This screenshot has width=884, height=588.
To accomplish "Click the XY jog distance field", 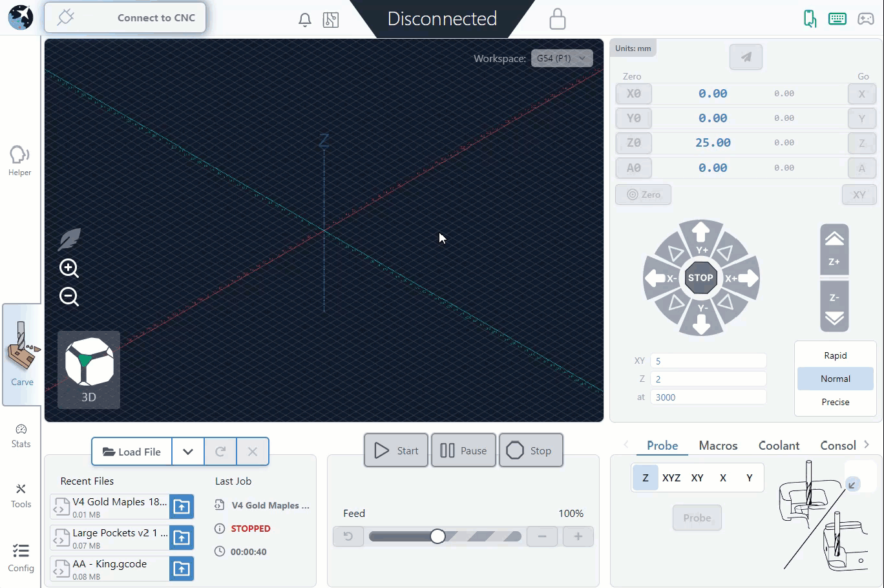I will point(708,361).
